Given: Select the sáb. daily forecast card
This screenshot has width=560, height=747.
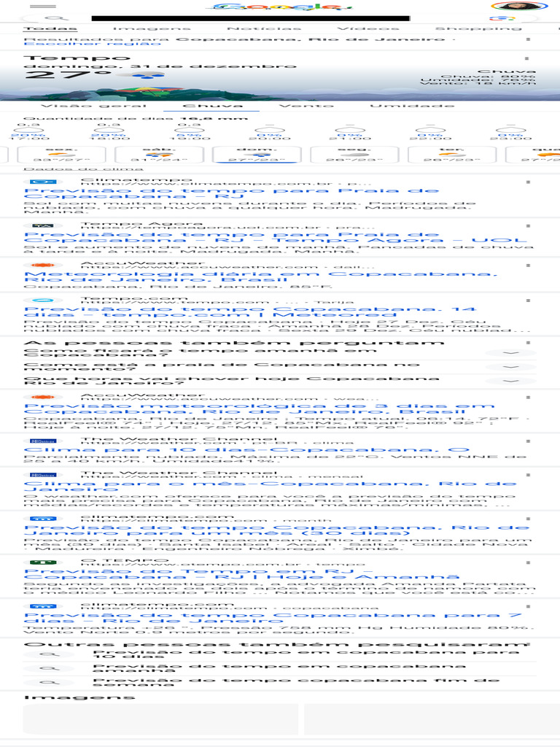Looking at the screenshot, I should pyautogui.click(x=159, y=155).
